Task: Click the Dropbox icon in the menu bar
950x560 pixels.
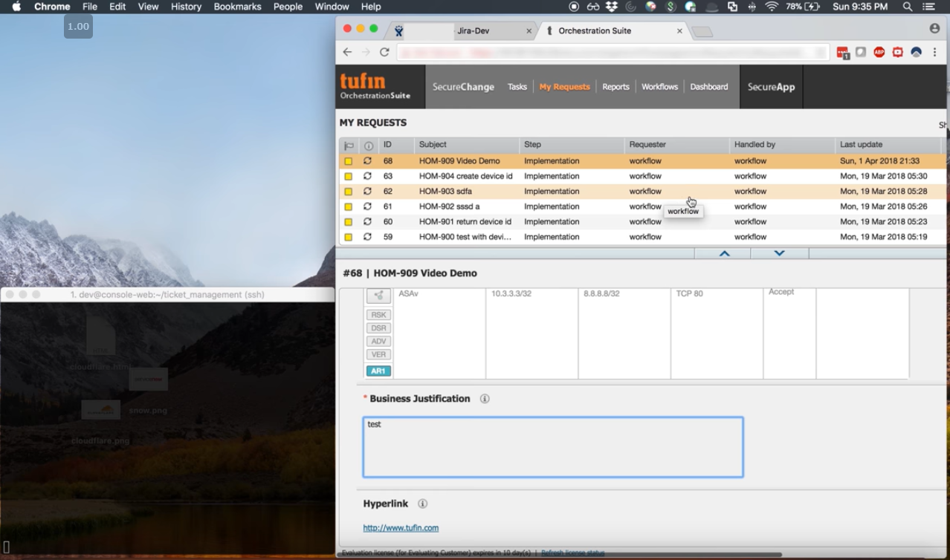Action: point(612,7)
